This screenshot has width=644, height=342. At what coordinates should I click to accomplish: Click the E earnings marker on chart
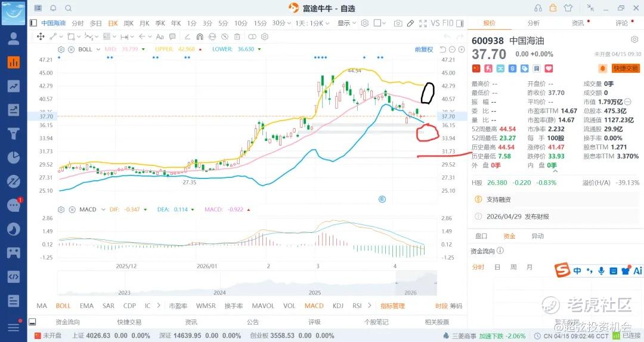382,199
